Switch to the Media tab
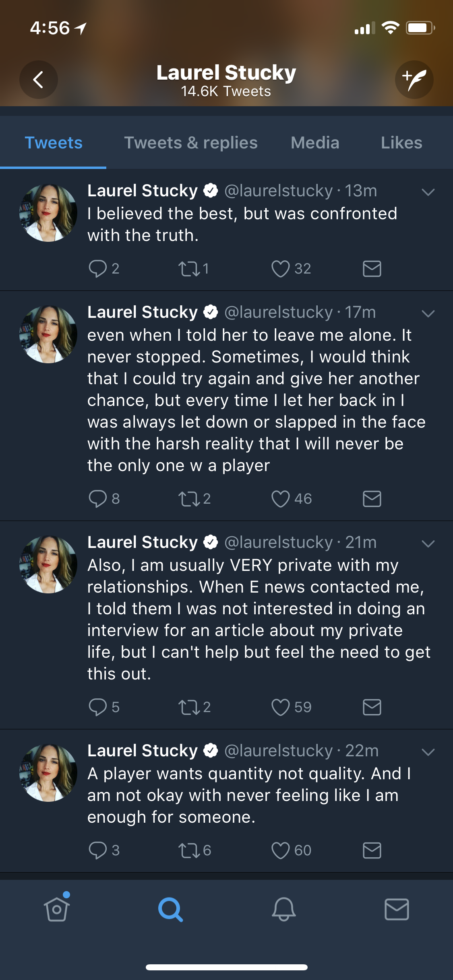The width and height of the screenshot is (453, 980). [x=315, y=143]
